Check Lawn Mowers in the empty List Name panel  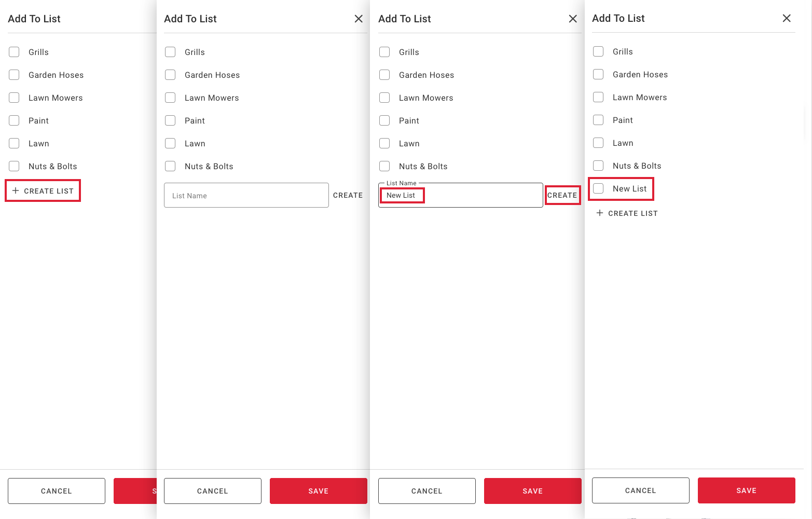point(170,98)
